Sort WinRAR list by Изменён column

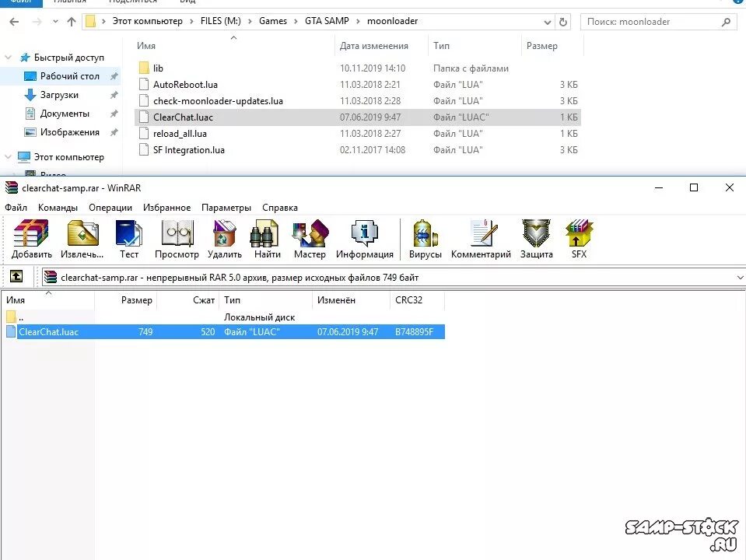click(x=351, y=300)
